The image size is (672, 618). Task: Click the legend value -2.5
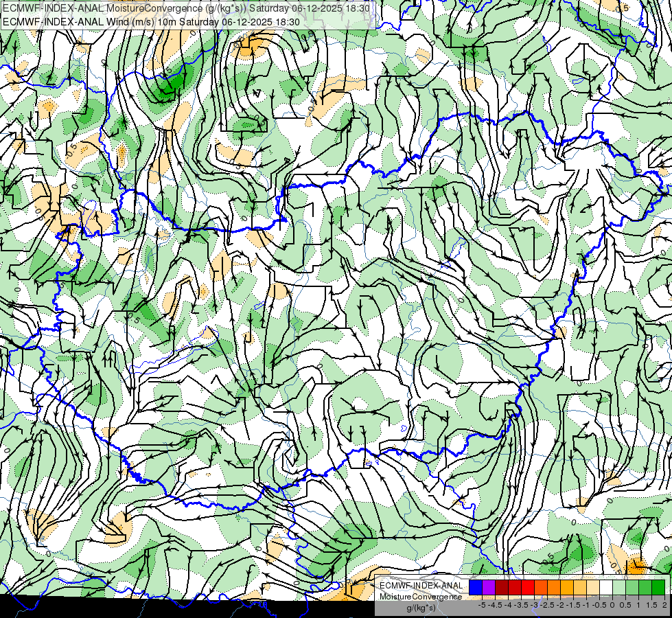547,605
